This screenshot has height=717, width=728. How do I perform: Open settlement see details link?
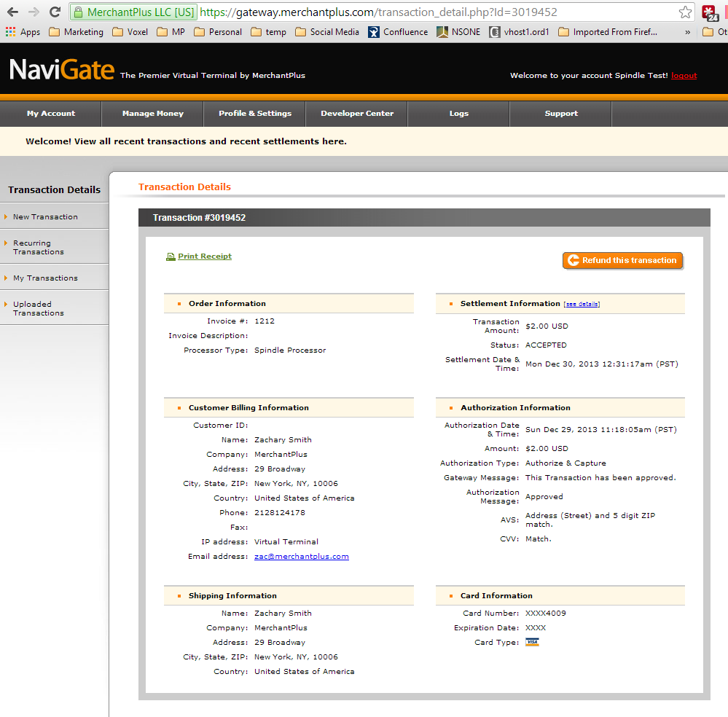pyautogui.click(x=582, y=304)
